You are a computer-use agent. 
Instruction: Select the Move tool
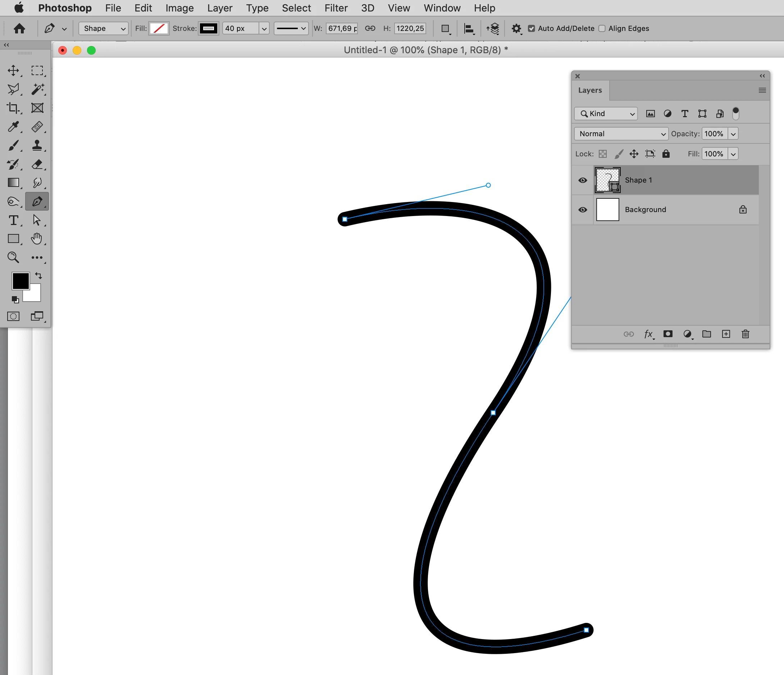[x=14, y=71]
